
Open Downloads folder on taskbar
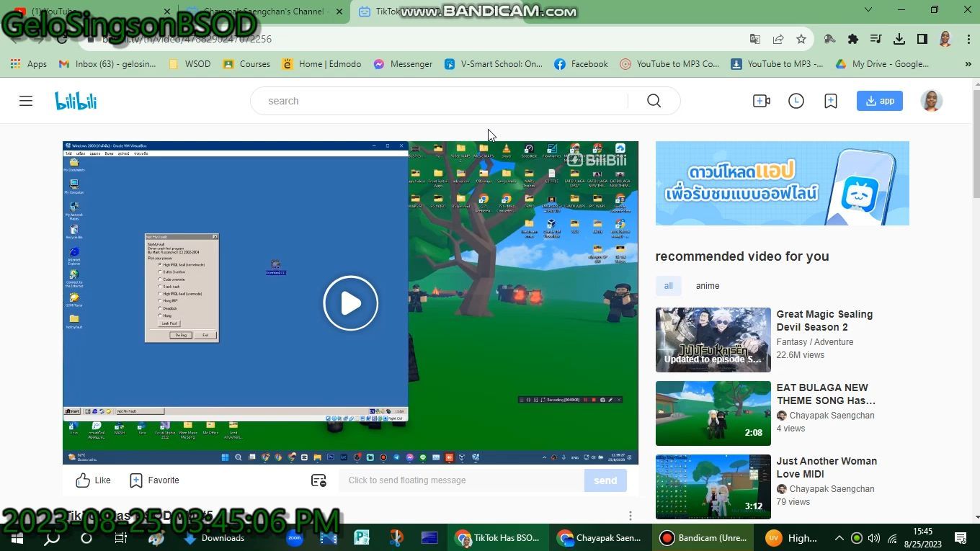214,538
